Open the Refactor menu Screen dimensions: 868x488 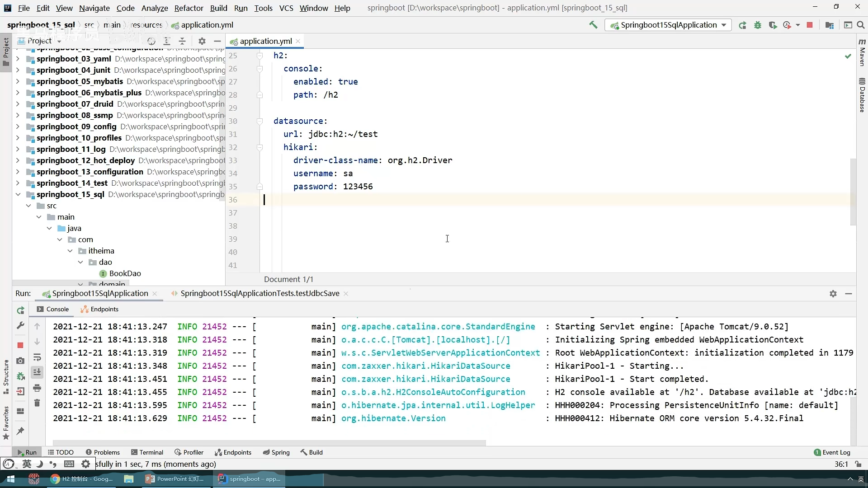tap(189, 8)
